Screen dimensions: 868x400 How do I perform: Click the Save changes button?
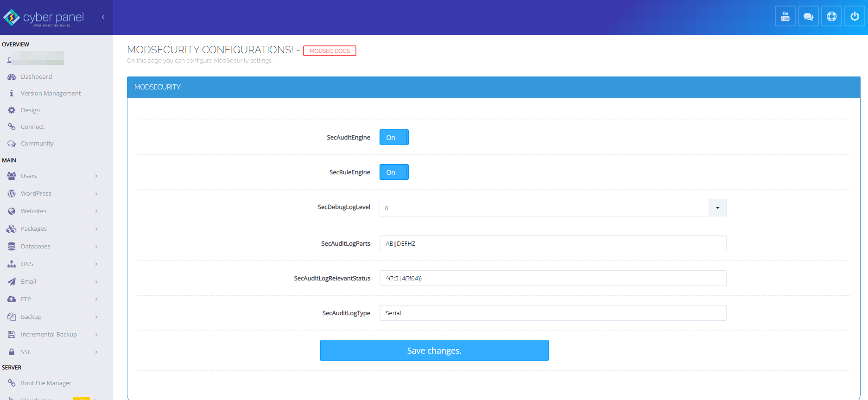(x=434, y=350)
